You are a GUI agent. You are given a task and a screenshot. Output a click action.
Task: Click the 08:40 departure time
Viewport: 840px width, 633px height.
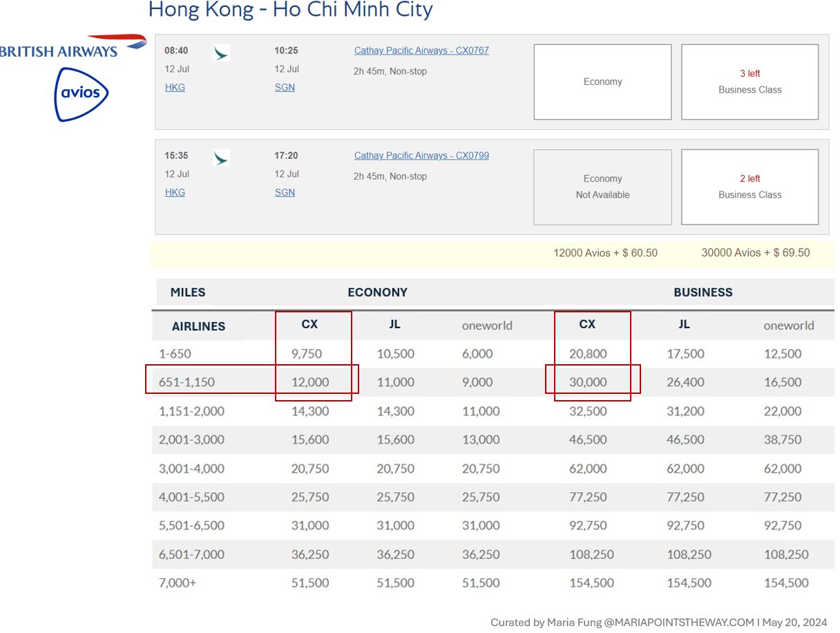(x=176, y=51)
